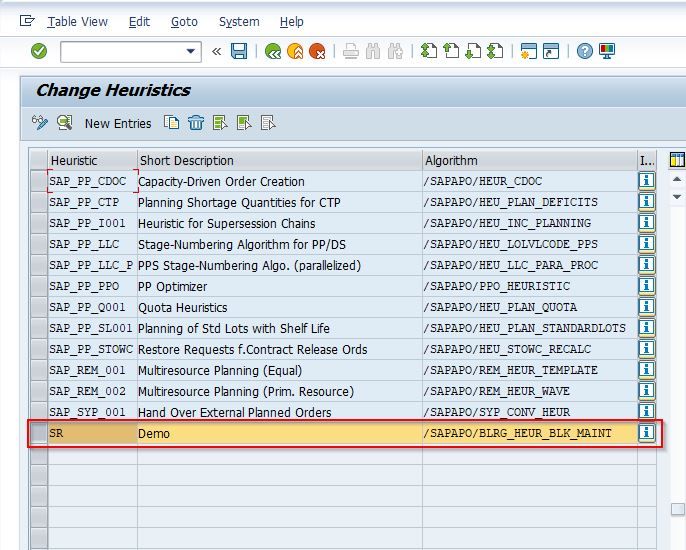
Task: Click '/SAPAPO/BLRG_HEUR_BLK_MAINT' algorithm cell
Action: [530, 433]
